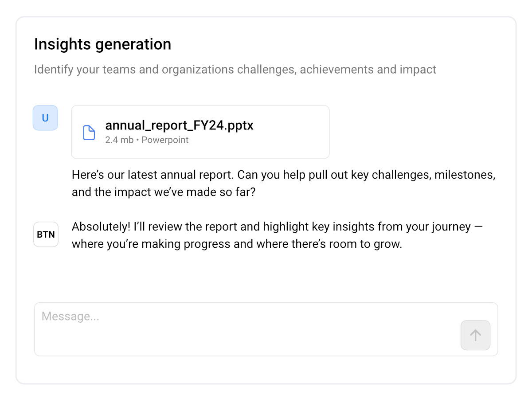Click the "Insights generation" heading
The height and width of the screenshot is (399, 532).
tap(102, 44)
